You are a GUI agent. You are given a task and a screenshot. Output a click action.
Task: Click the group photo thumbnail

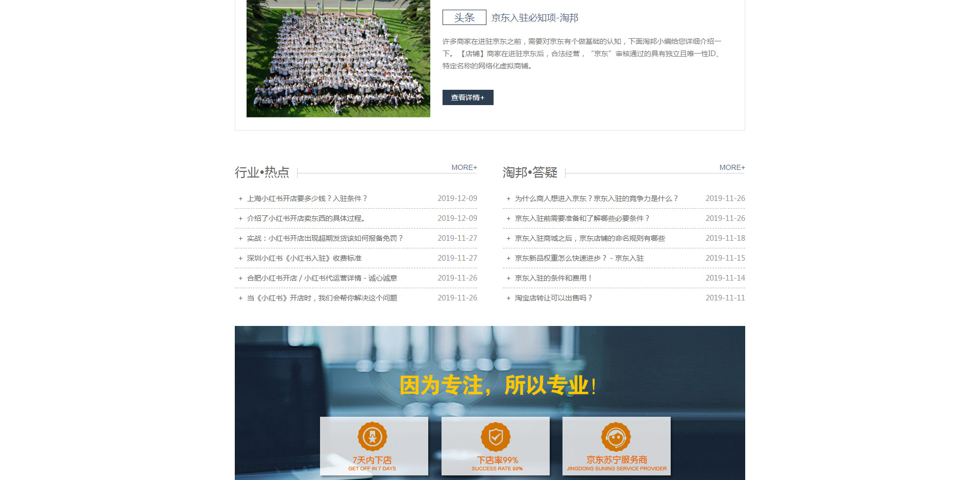tap(338, 59)
